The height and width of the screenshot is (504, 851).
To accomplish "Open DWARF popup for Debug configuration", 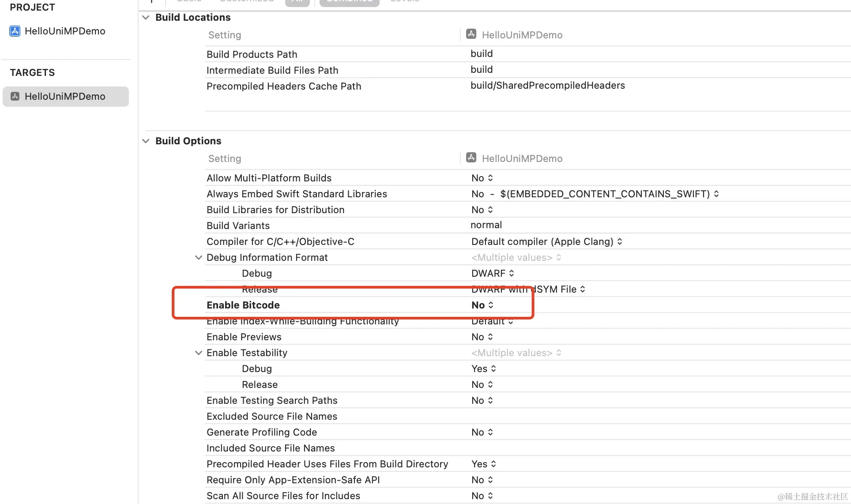I will [493, 273].
